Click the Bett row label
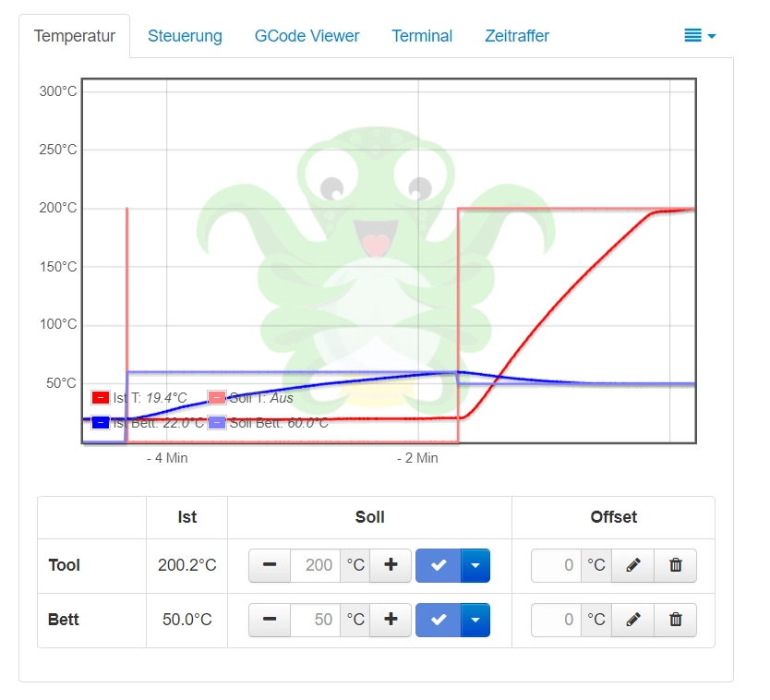Screen dimensions: 770x700 [x=64, y=620]
